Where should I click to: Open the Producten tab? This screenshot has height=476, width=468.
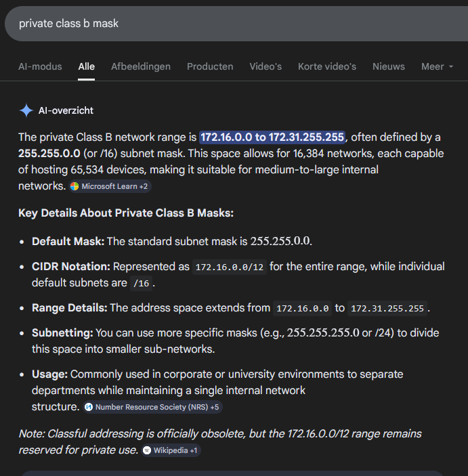(x=210, y=66)
